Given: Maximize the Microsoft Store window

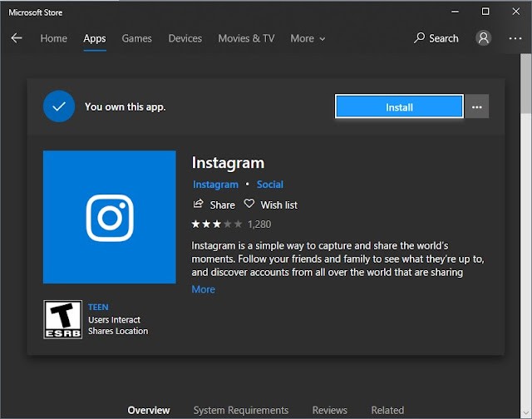Looking at the screenshot, I should 485,12.
